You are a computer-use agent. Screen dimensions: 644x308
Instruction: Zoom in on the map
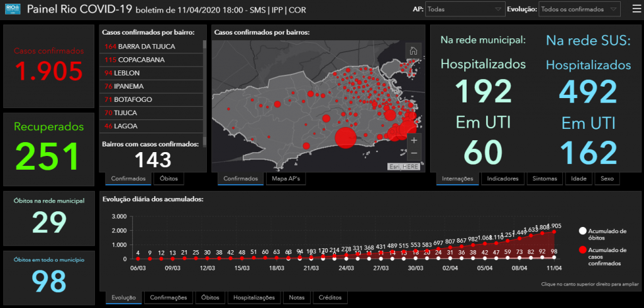pos(413,140)
